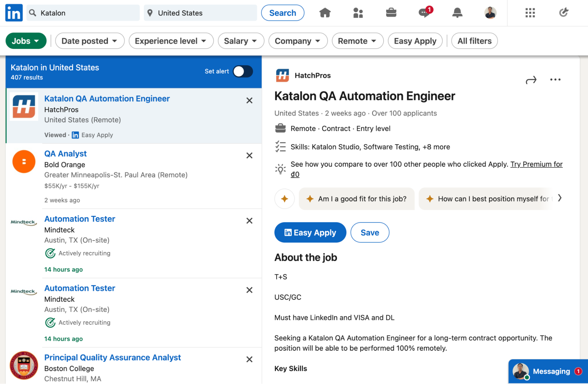
Task: Open My Network people icon
Action: [358, 13]
